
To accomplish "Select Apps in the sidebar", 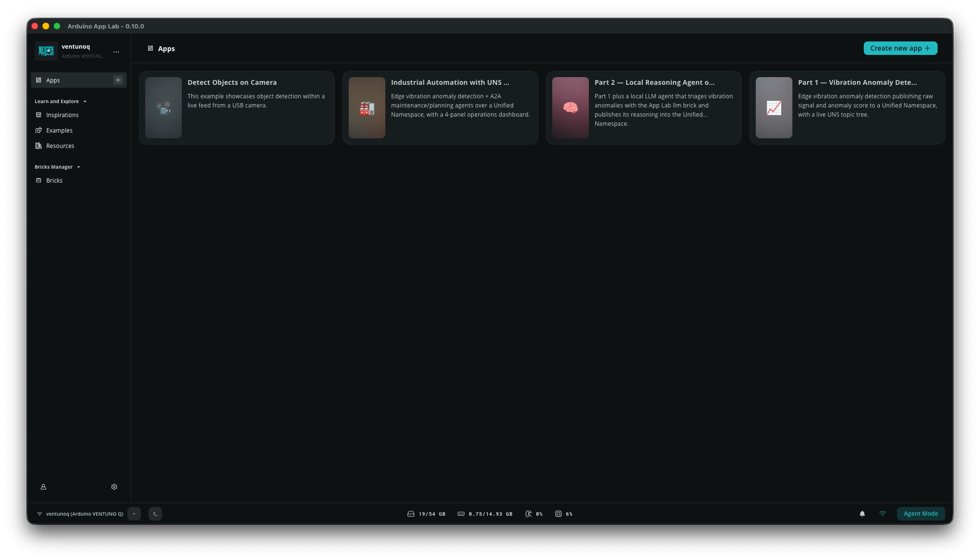I will click(79, 80).
